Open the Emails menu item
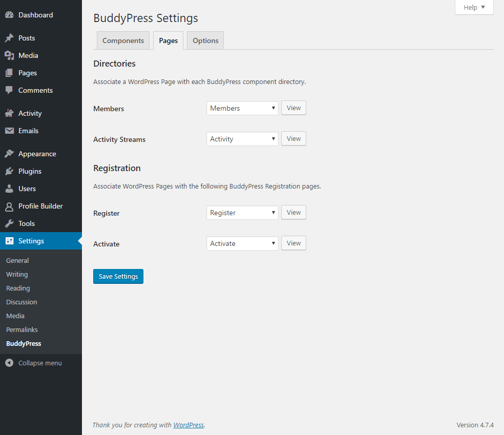Viewport: 504px width, 435px height. tap(41, 131)
